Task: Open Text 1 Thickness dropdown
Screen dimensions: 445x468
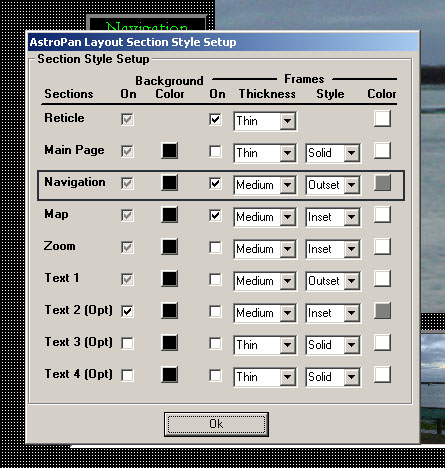Action: tap(265, 281)
